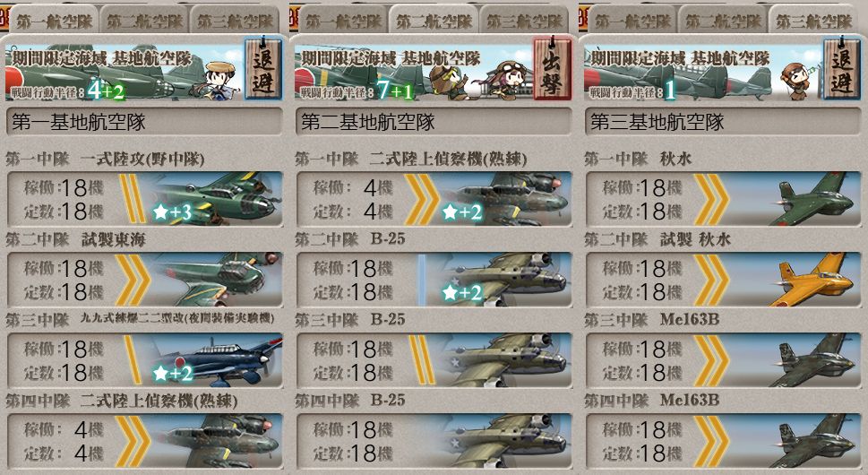Toggle the 退避 wooden tag of first air base
Screen dimensions: 868x475
263,69
